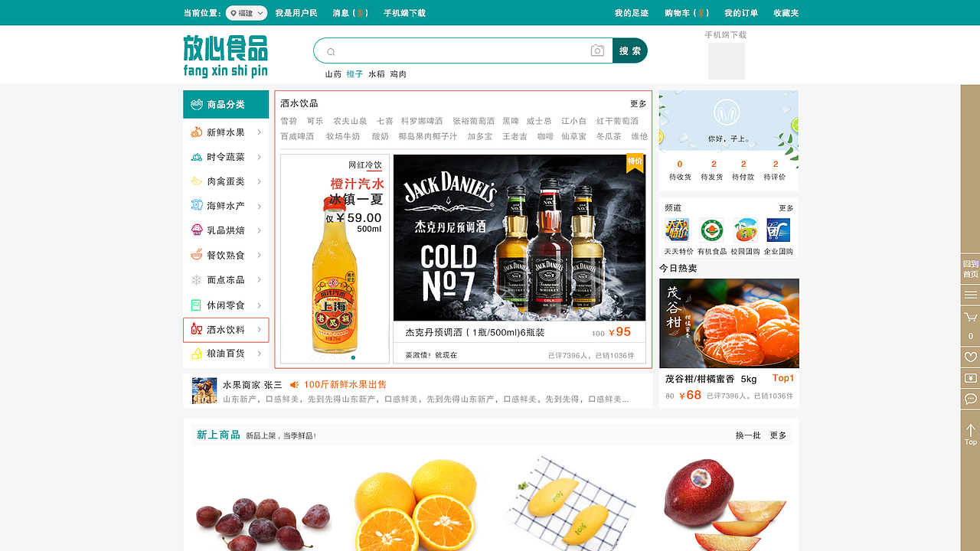This screenshot has height=551, width=980.
Task: Open 我的订单 in top bar
Action: click(x=741, y=13)
